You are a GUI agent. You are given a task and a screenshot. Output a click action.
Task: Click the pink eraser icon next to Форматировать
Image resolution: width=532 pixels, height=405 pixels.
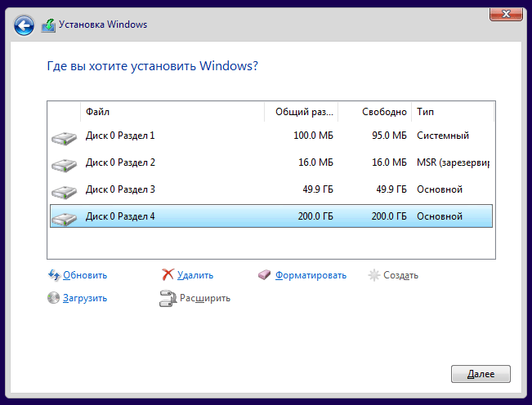pyautogui.click(x=264, y=275)
